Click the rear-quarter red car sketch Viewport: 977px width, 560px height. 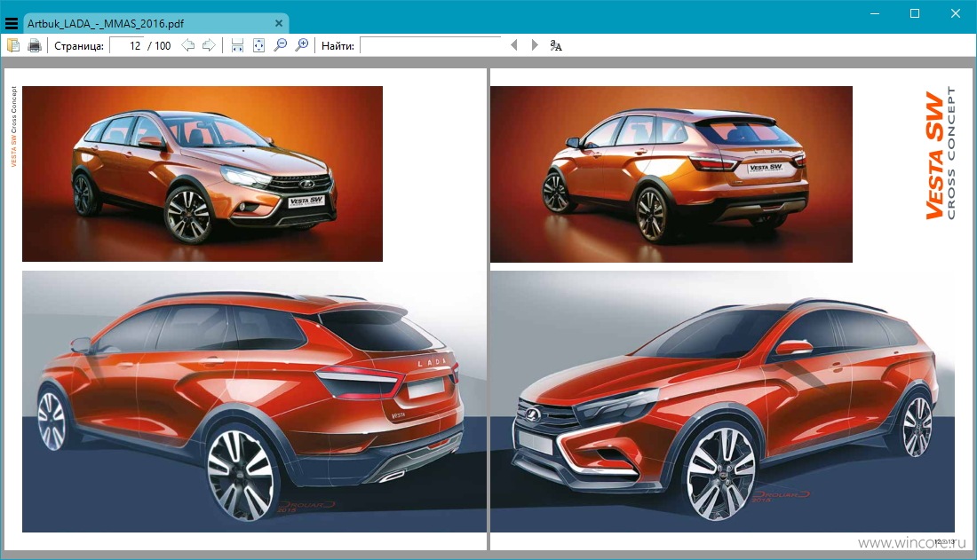[x=254, y=401]
